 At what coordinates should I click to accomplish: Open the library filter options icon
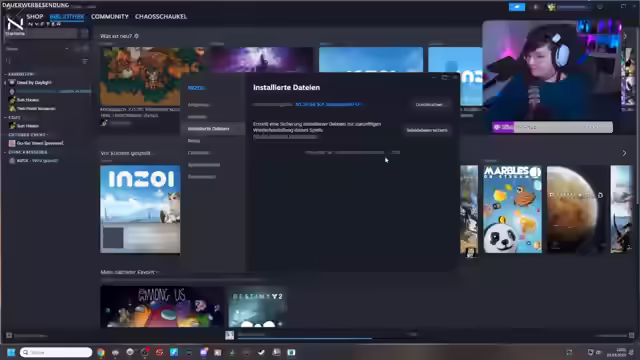[84, 61]
